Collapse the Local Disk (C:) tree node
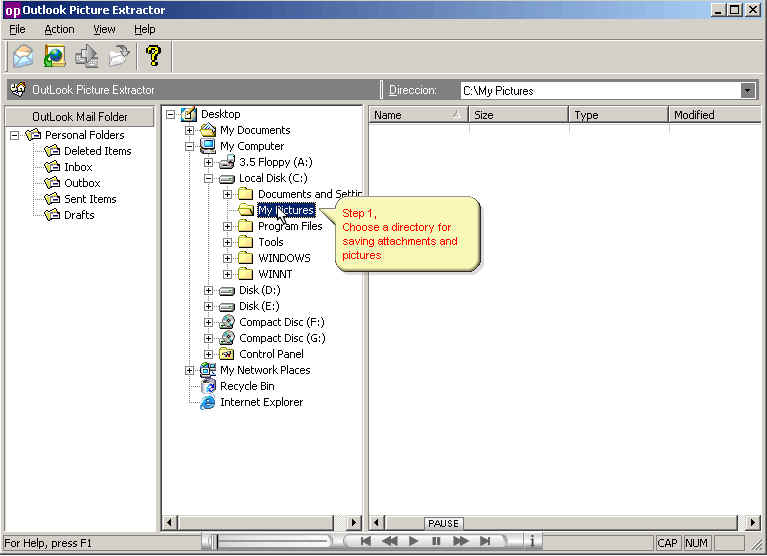This screenshot has height=556, width=767. coord(209,178)
